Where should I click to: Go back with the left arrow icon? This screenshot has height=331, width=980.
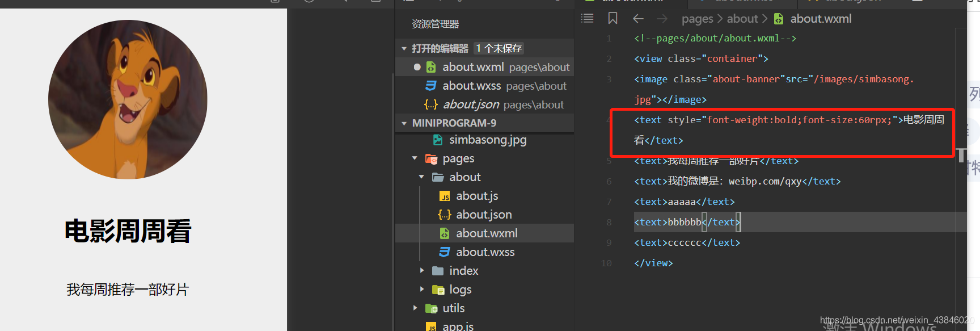(638, 19)
